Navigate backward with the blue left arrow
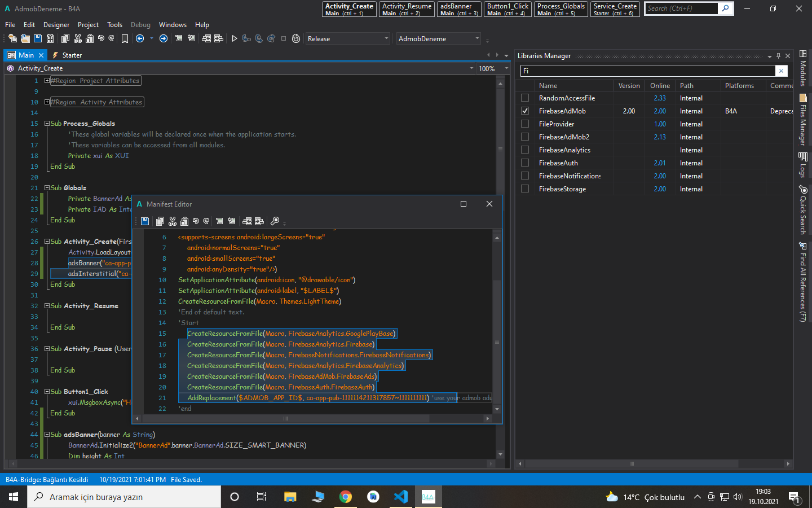 pyautogui.click(x=140, y=38)
